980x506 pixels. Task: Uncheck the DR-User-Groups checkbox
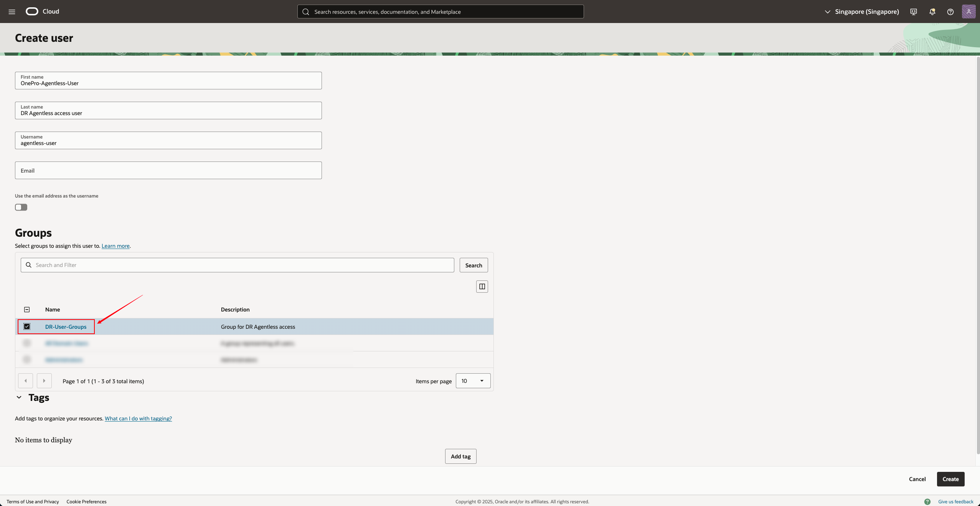coord(27,326)
